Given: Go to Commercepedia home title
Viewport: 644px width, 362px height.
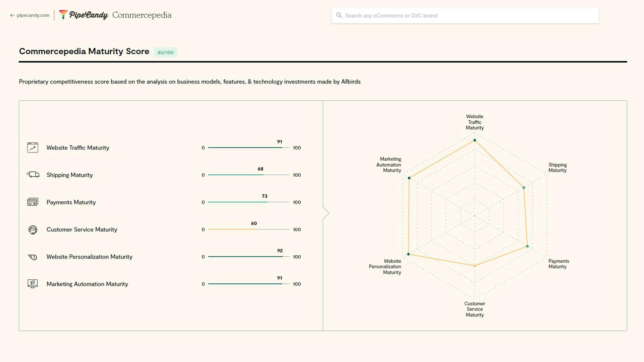Looking at the screenshot, I should coord(142,15).
